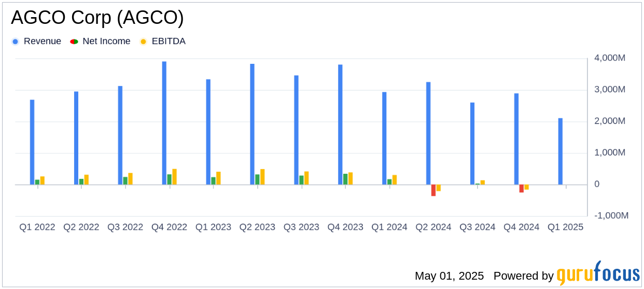Viewport: 644px width, 289px height.
Task: Click the Q3 2022 revenue bar
Action: click(x=120, y=135)
